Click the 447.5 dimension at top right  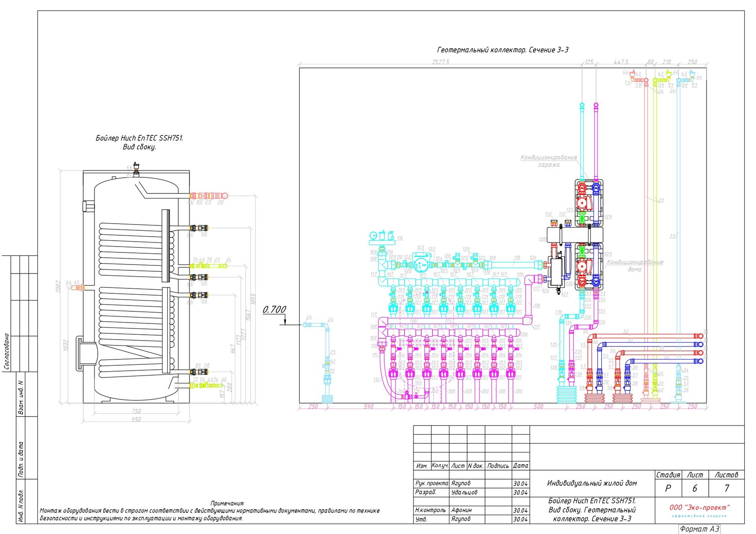click(621, 62)
